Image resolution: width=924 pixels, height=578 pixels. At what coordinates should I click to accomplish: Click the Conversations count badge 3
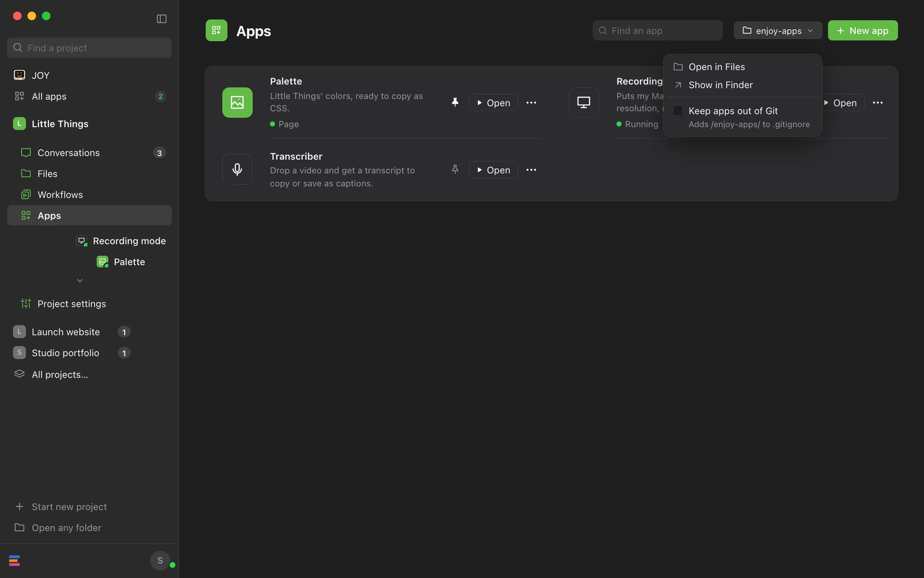(159, 153)
